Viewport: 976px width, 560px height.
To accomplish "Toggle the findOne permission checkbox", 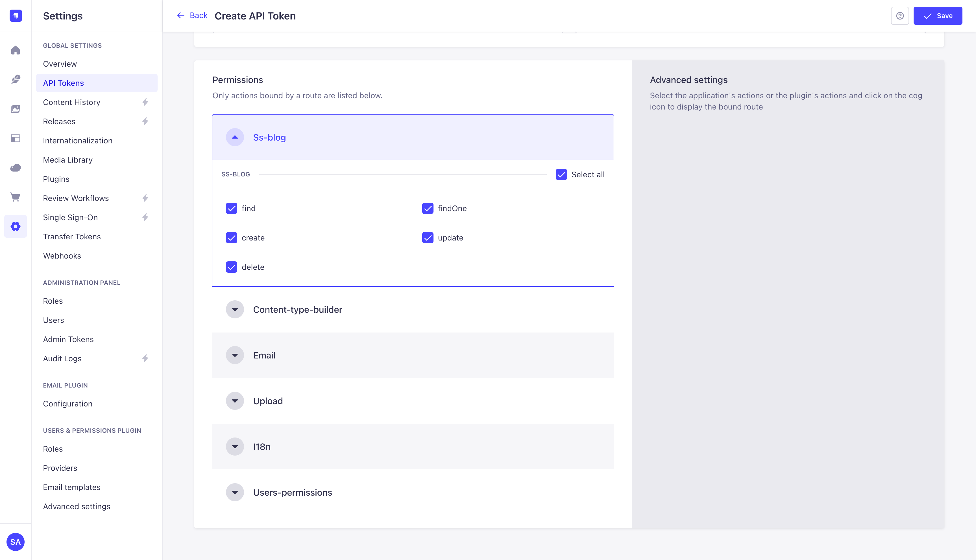I will pos(428,208).
